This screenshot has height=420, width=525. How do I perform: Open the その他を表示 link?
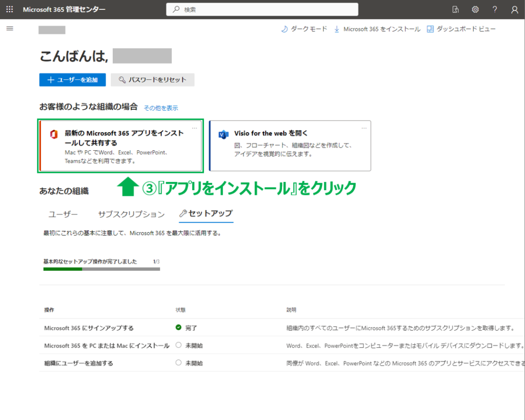tap(161, 108)
